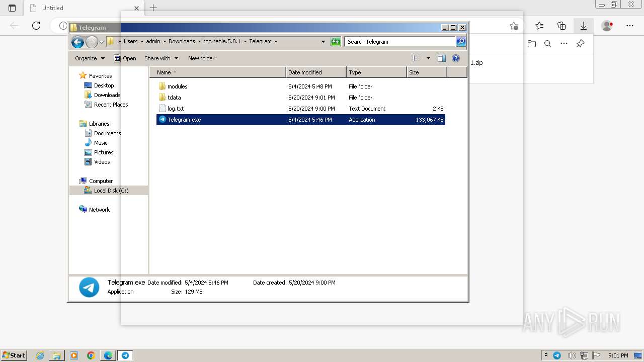Add page to favorites in Edge

tap(514, 26)
